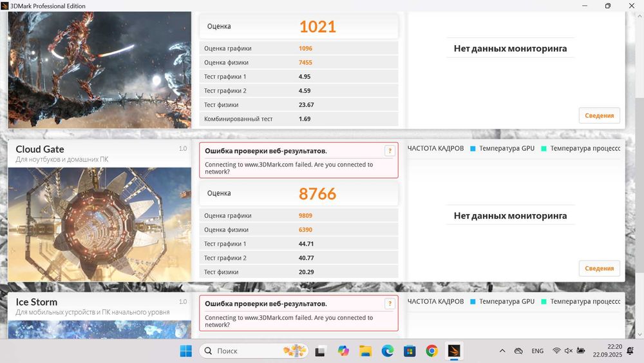Click the scrollbar up arrow

[639, 15]
